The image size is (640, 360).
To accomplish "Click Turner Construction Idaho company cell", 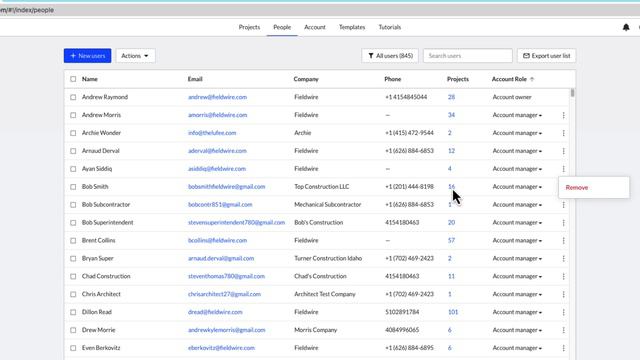I will click(x=328, y=258).
